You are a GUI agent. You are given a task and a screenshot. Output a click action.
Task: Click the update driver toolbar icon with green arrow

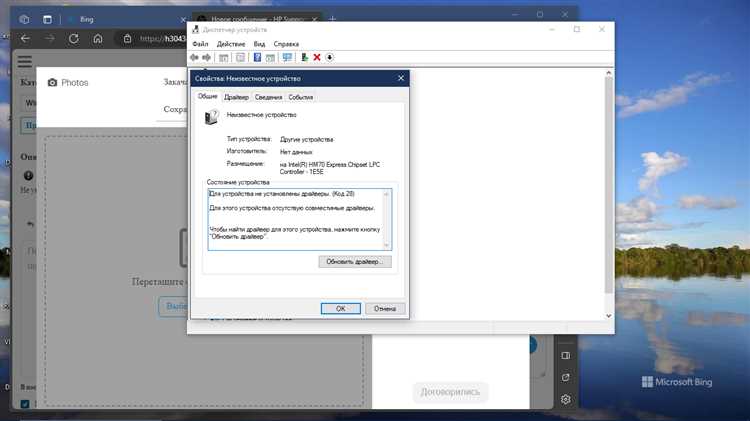[x=304, y=57]
